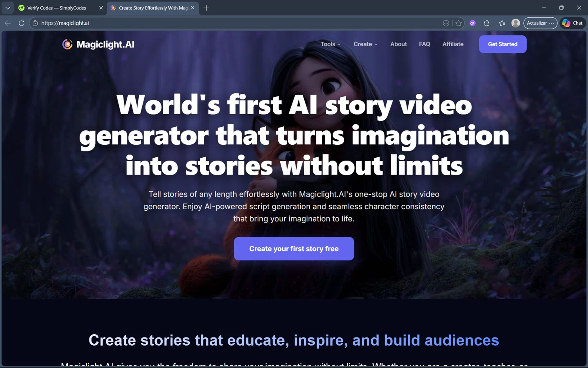This screenshot has height=368, width=588.
Task: Open the user profile avatar
Action: click(x=516, y=23)
